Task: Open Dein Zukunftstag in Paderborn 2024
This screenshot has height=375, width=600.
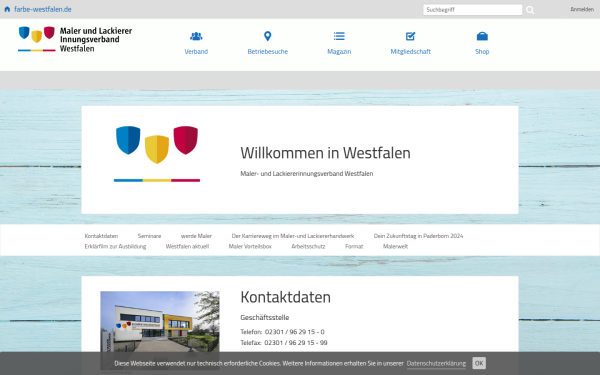Action: click(418, 236)
